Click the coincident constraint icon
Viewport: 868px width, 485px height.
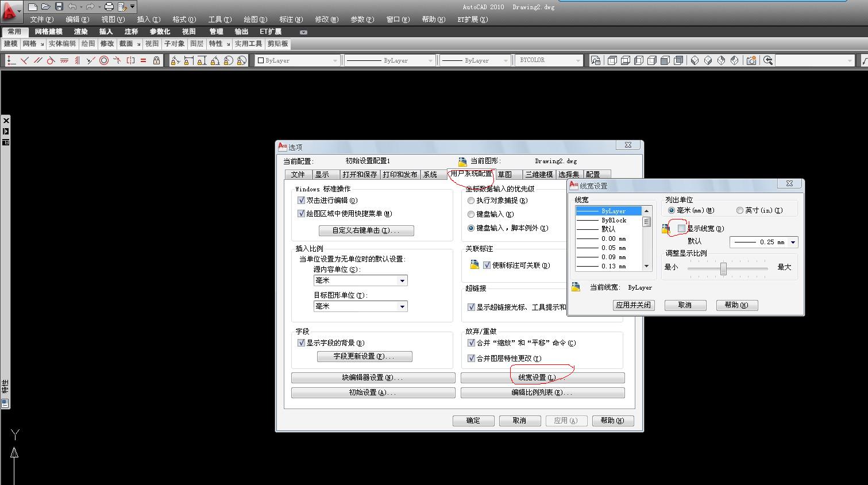(x=11, y=60)
